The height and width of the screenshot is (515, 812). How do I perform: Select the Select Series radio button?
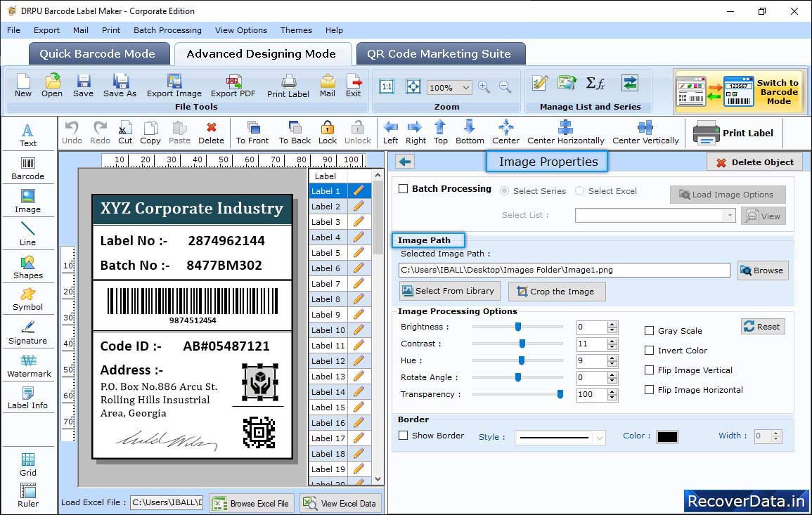504,191
